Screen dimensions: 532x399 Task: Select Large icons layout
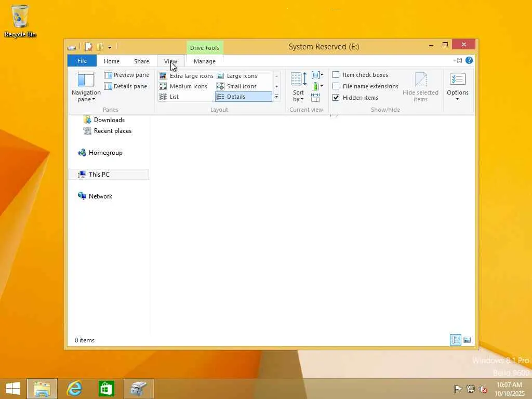[237, 76]
